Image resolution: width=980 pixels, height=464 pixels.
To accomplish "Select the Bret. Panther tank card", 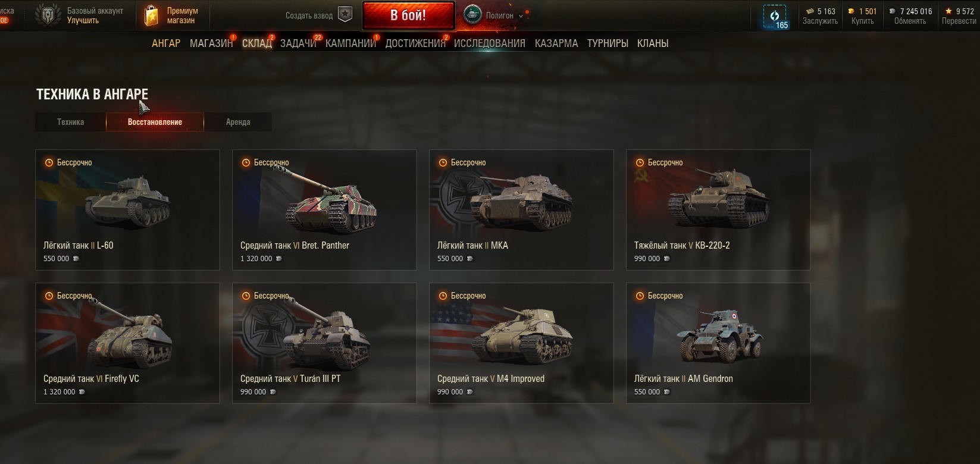I will click(x=324, y=210).
